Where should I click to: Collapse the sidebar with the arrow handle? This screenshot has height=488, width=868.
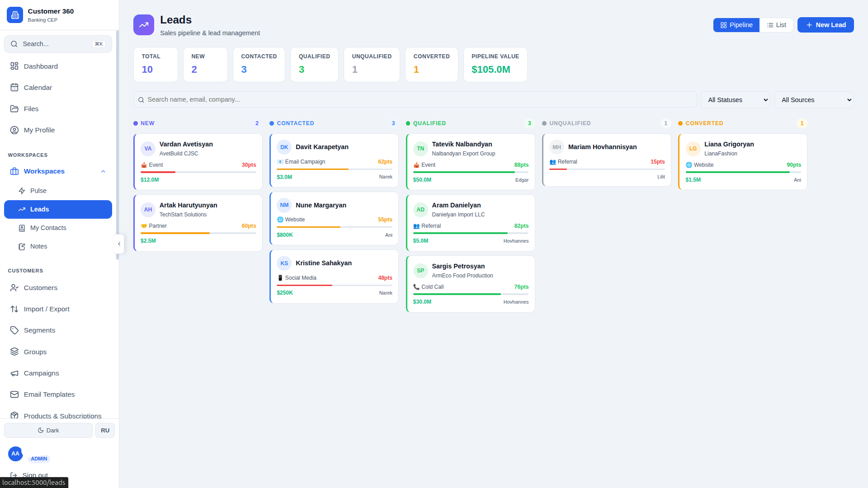119,244
